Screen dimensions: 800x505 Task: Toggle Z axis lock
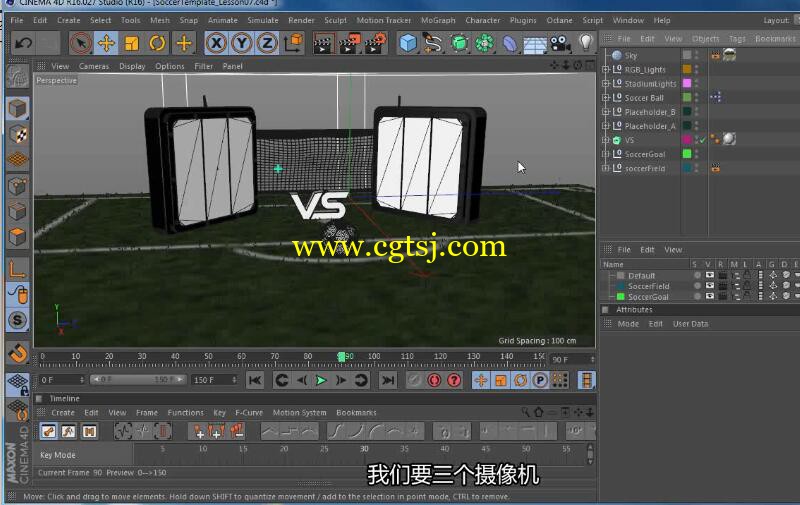point(266,43)
